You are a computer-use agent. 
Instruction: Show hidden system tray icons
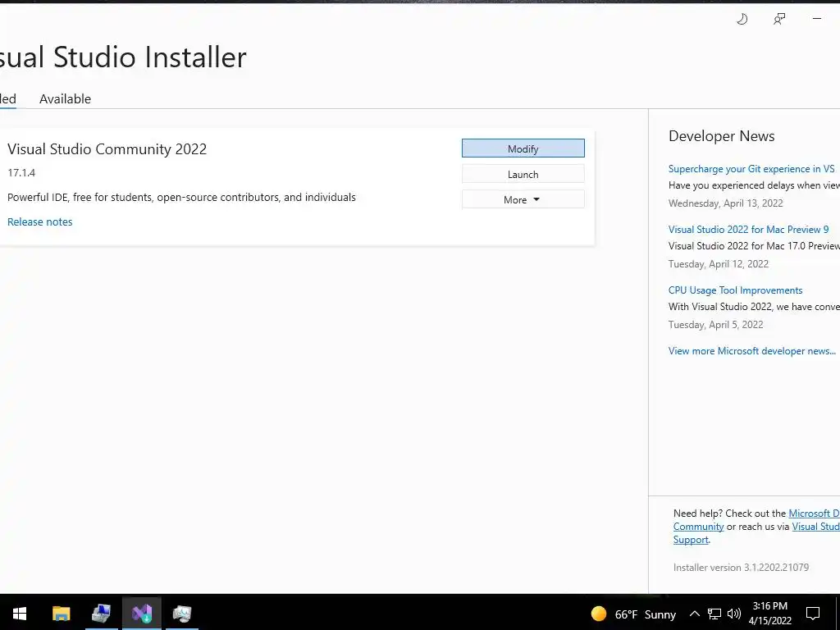pos(694,614)
